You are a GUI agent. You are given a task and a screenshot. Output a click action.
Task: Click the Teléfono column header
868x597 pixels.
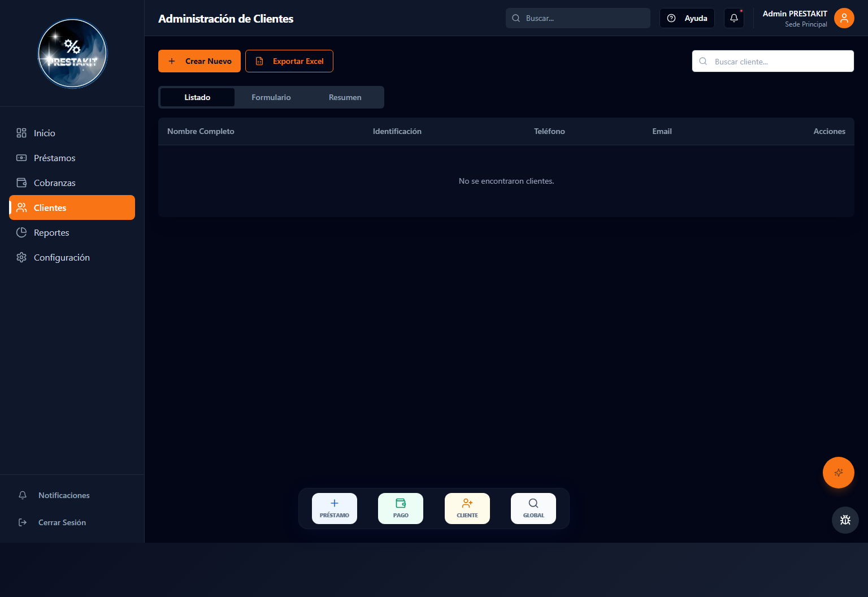(549, 131)
